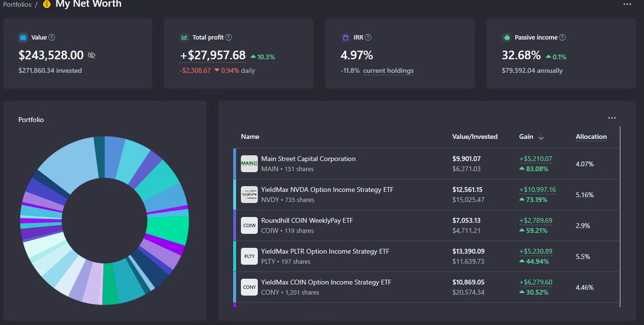Open Main Street Capital Corporation holding

[308, 159]
